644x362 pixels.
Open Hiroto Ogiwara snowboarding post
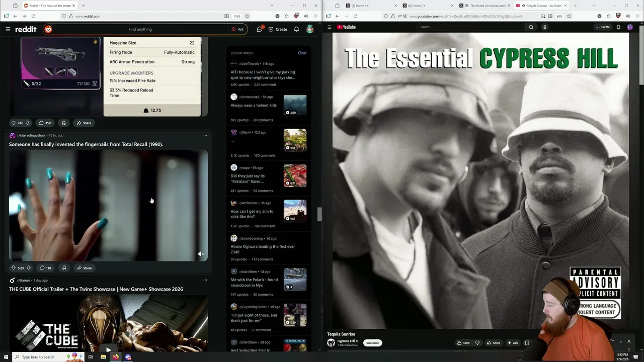coord(263,249)
